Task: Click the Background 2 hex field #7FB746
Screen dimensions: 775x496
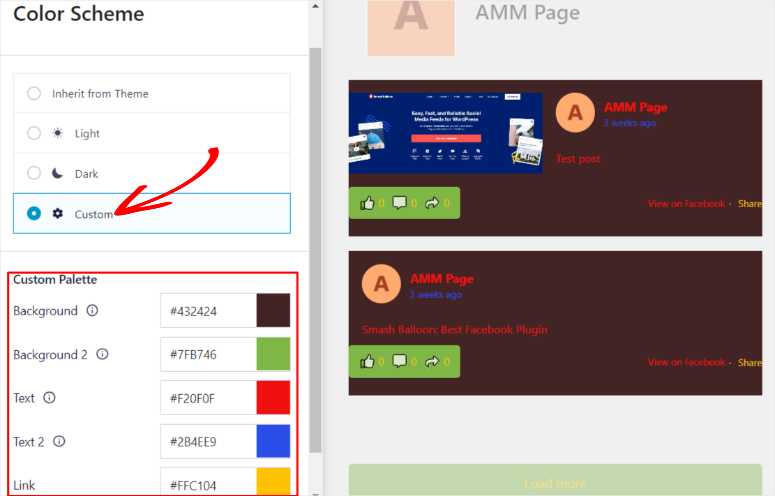Action: [208, 354]
